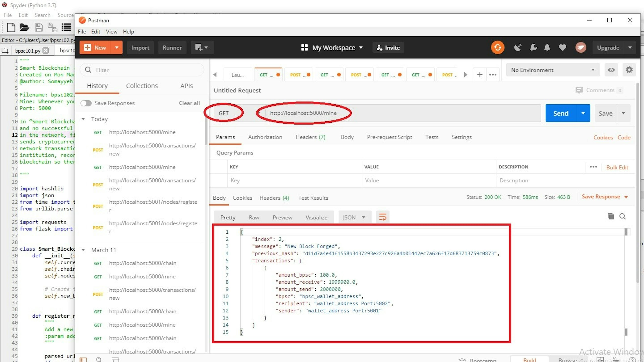
Task: Open Pre-request Script tab
Action: [x=389, y=137]
